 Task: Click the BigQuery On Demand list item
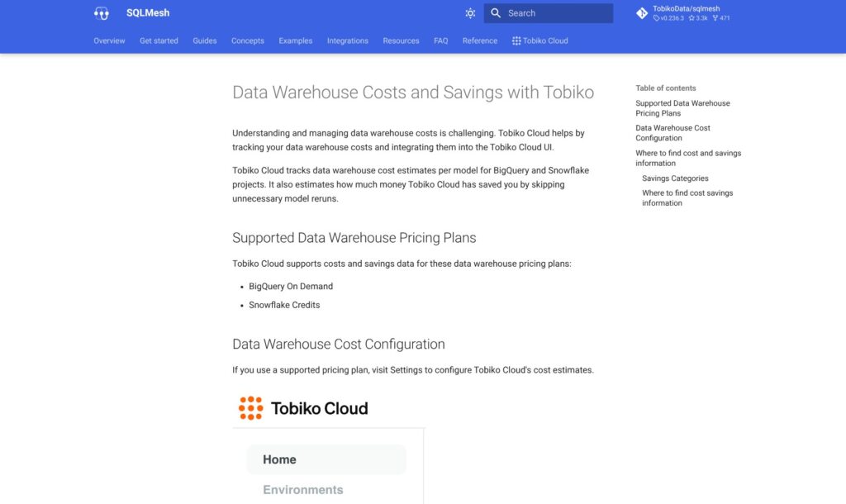tap(291, 287)
